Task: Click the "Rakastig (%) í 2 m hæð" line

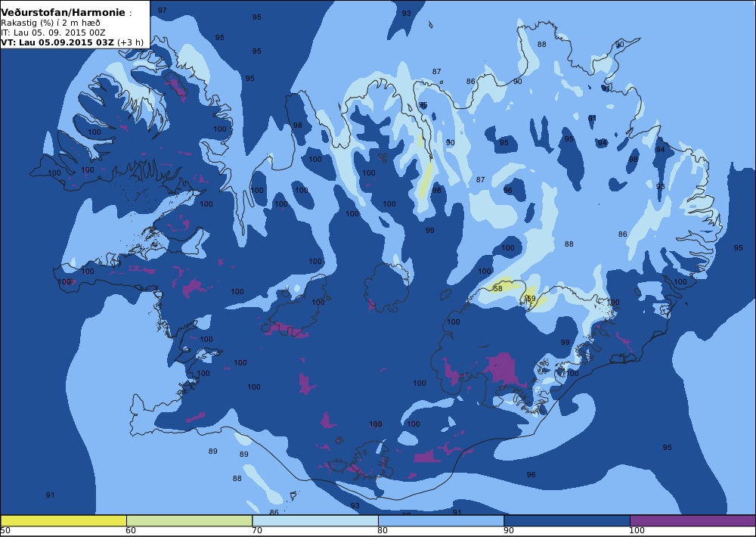Action: (x=51, y=23)
